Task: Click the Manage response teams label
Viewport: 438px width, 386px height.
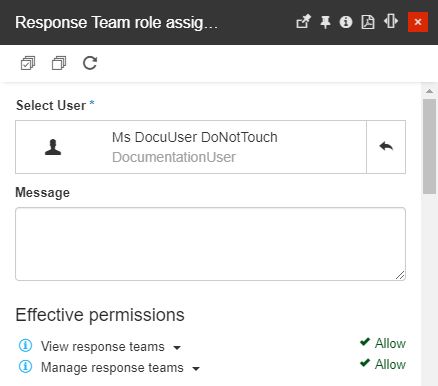Action: click(x=112, y=368)
